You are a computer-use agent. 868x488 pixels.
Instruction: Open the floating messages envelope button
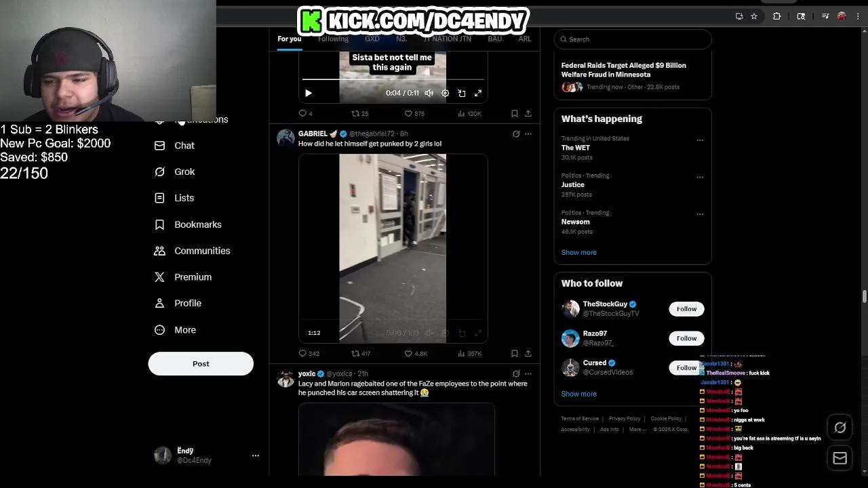(840, 459)
